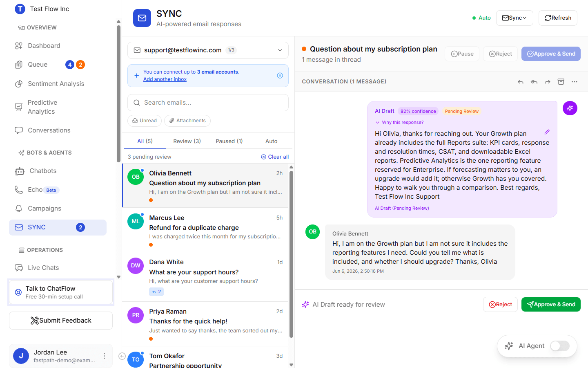Click the plus icon in inbox banner
The width and height of the screenshot is (588, 368).
pyautogui.click(x=136, y=76)
